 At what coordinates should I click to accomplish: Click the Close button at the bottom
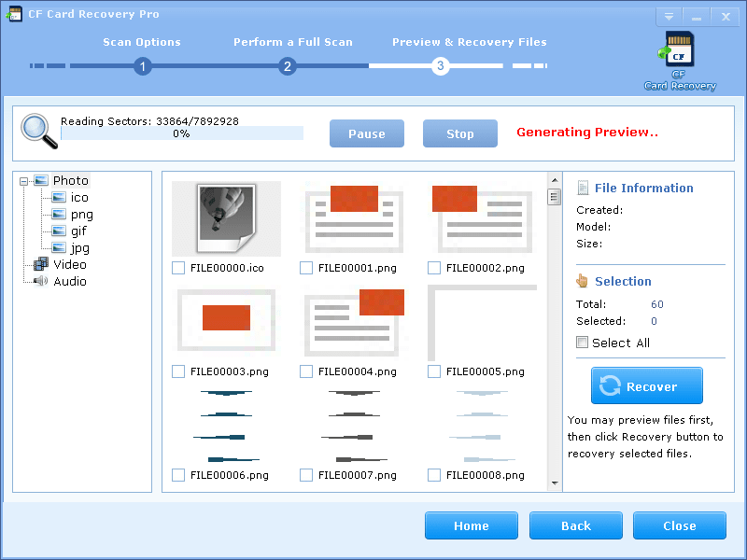click(x=680, y=525)
